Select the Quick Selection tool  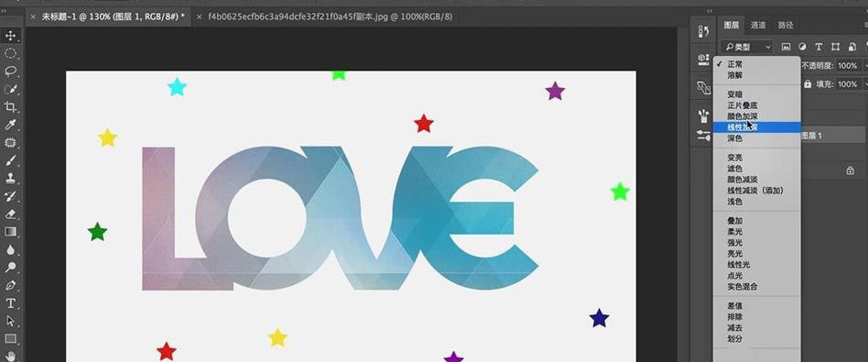(10, 89)
